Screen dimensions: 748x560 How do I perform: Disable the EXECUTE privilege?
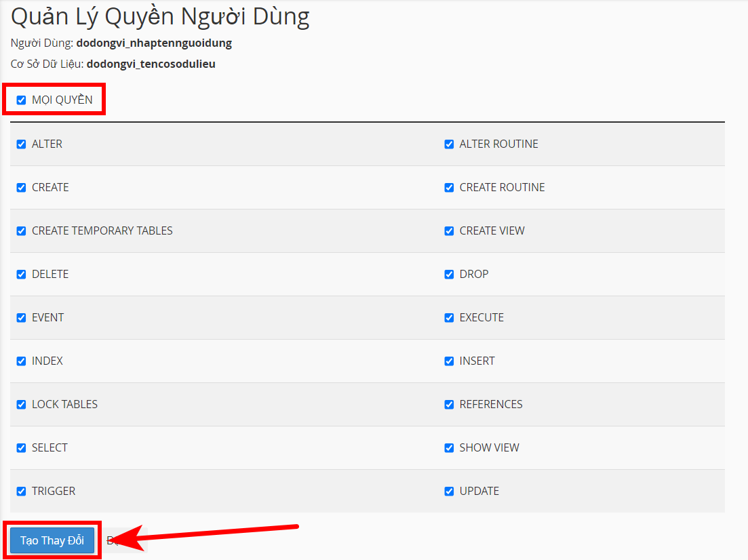click(449, 317)
